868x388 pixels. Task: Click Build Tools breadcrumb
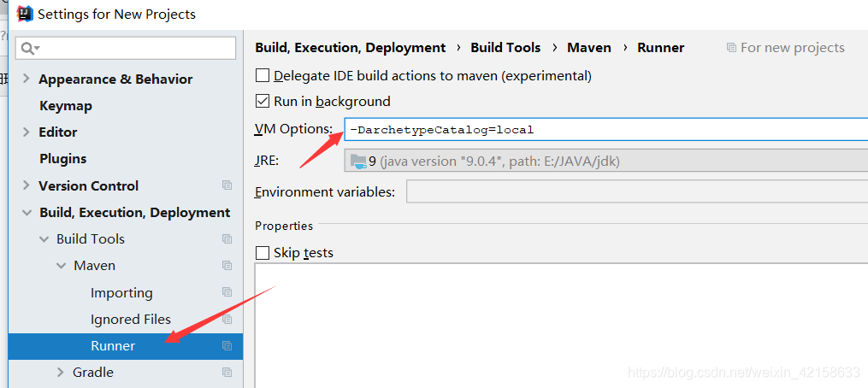pyautogui.click(x=505, y=48)
